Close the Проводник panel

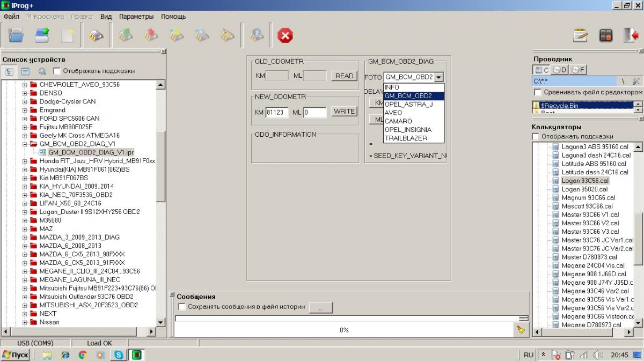(x=641, y=52)
